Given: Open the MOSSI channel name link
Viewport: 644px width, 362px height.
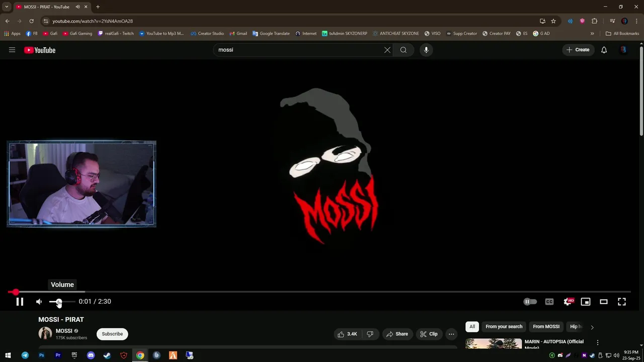Looking at the screenshot, I should tap(64, 331).
